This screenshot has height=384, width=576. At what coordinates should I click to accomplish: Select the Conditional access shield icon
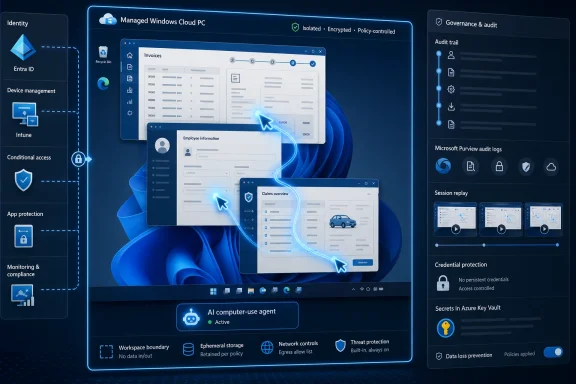(24, 180)
